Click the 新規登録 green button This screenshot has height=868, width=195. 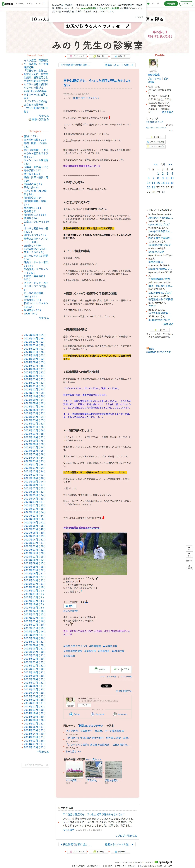pos(171,3)
